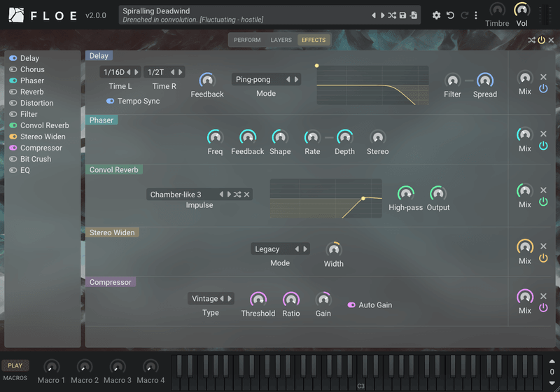Image resolution: width=560 pixels, height=392 pixels.
Task: Click the Spiralling Deadwind preset name
Action: [156, 11]
